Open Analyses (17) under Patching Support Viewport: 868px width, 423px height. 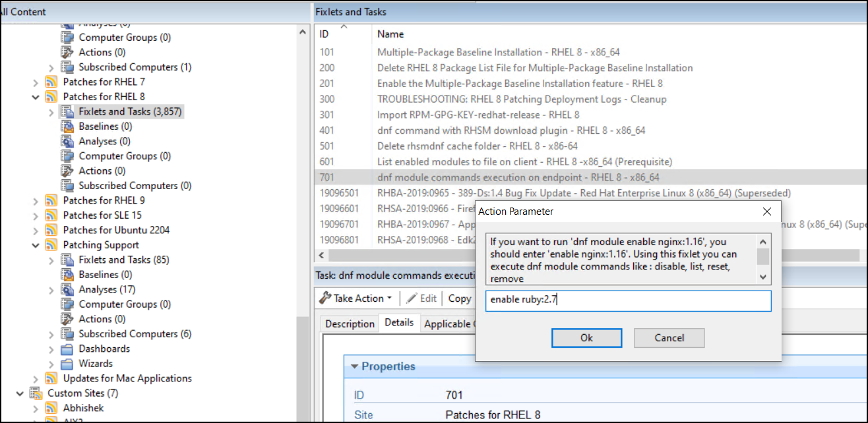[x=108, y=289]
